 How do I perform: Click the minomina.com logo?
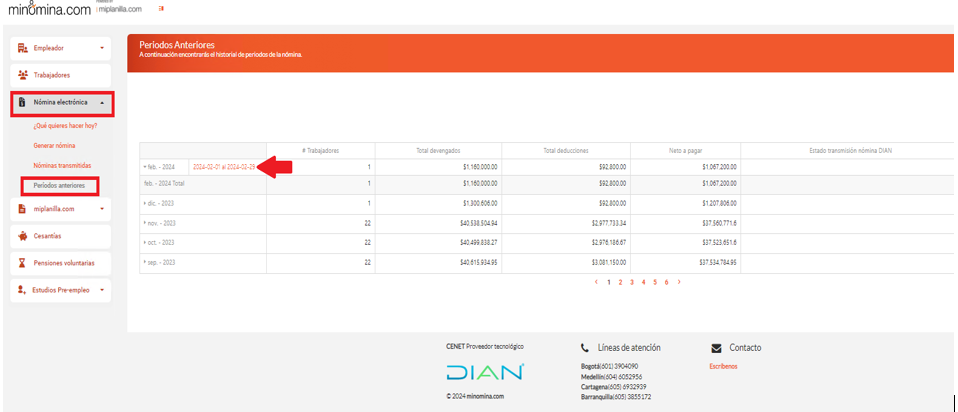click(49, 9)
